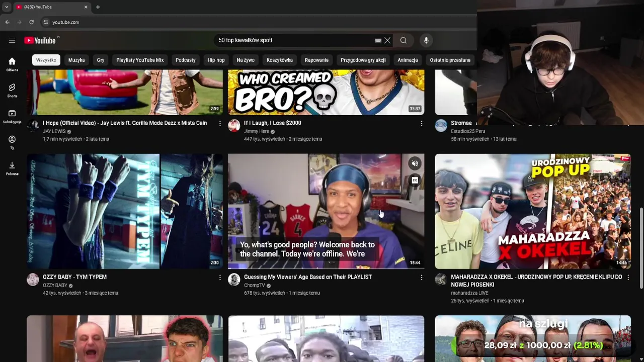Select the Na żywo filter chip
The image size is (644, 362).
(246, 60)
